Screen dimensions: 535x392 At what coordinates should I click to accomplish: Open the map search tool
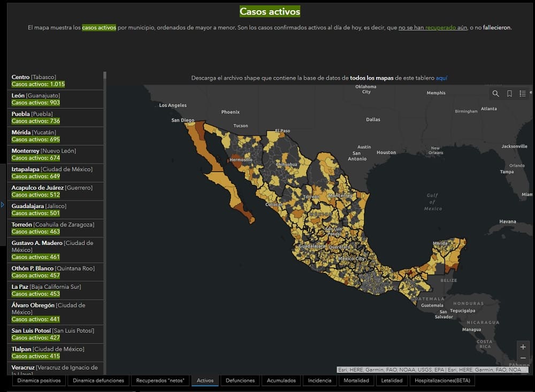point(495,93)
